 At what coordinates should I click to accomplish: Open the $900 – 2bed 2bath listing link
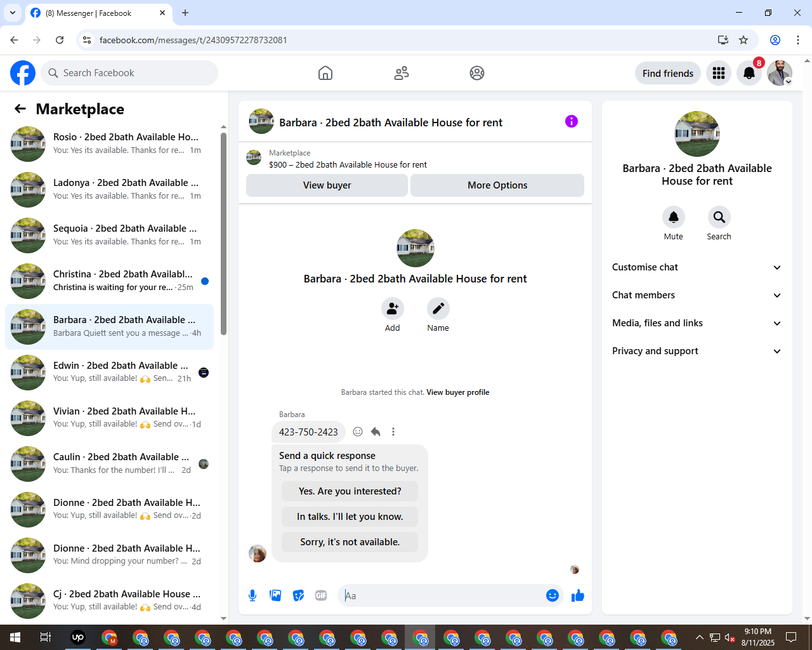pyautogui.click(x=348, y=164)
